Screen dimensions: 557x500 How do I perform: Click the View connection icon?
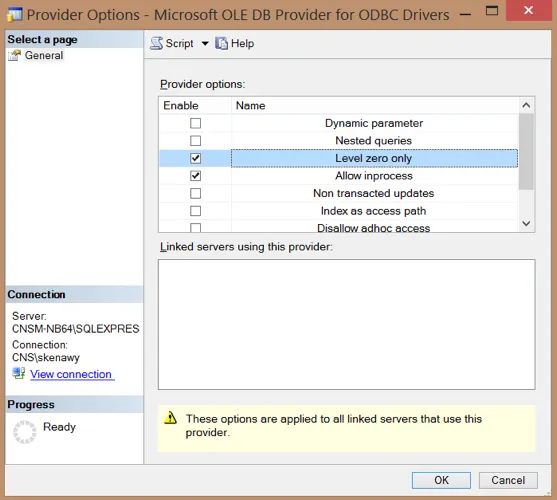point(18,374)
